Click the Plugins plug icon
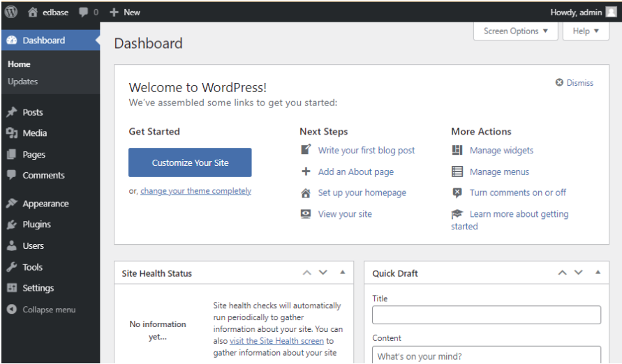Viewport: 622px width, 364px height. pyautogui.click(x=12, y=225)
